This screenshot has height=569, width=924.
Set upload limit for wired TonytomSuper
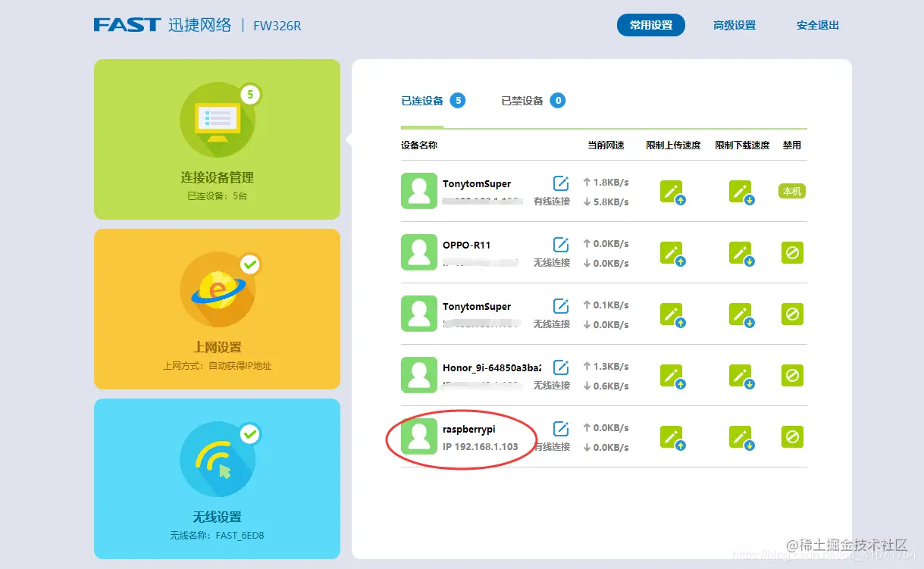(672, 192)
